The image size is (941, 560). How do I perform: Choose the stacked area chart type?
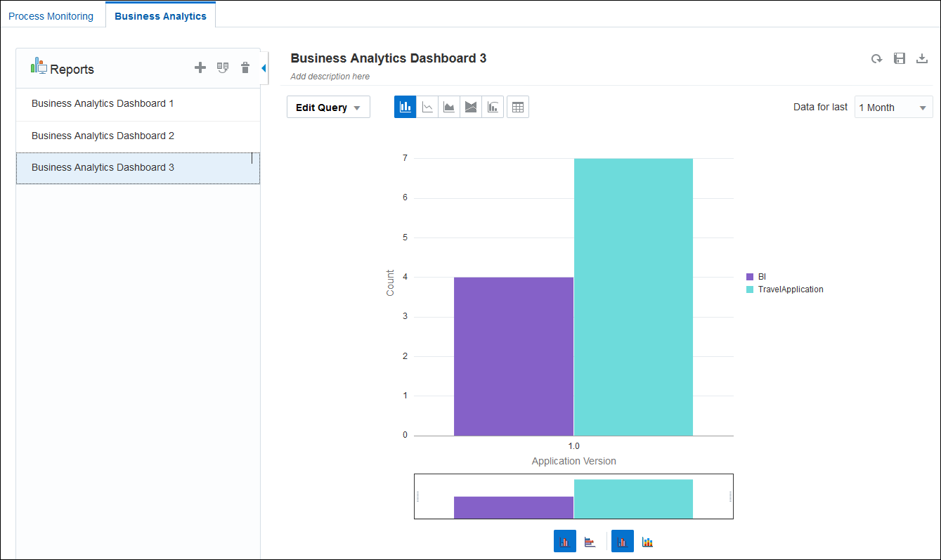[471, 106]
